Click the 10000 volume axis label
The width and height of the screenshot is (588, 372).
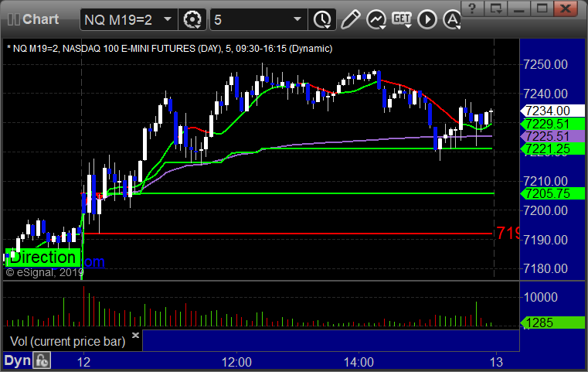point(540,297)
